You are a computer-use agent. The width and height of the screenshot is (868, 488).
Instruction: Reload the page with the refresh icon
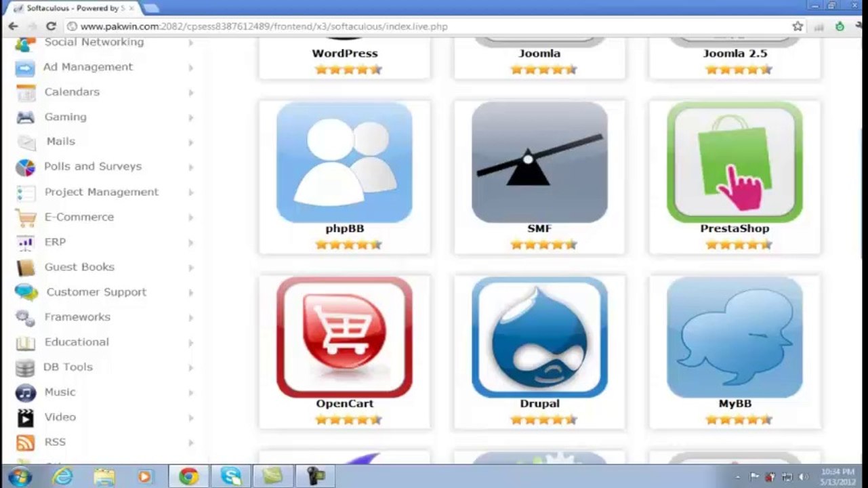(x=50, y=26)
